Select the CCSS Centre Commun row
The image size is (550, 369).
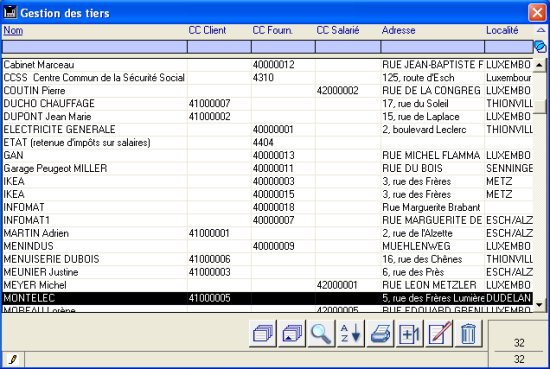pos(268,78)
